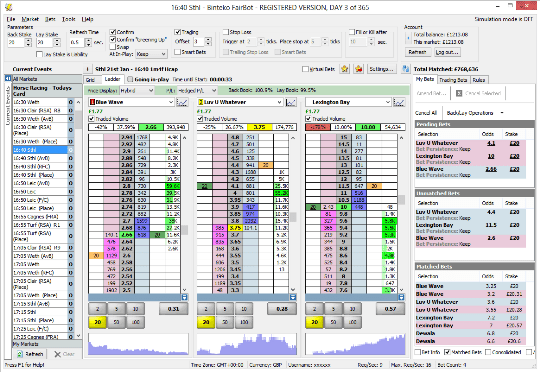The height and width of the screenshot is (372, 540).
Task: Enable Lay Stake is Liability checkbox
Action: tap(40, 54)
